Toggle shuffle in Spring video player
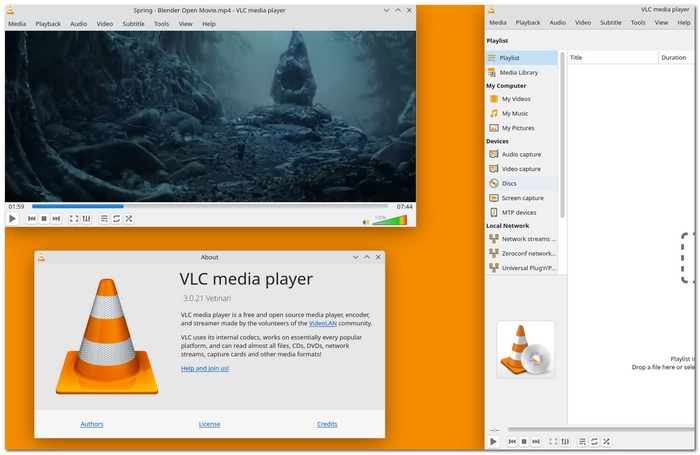Image resolution: width=700 pixels, height=455 pixels. [x=129, y=219]
